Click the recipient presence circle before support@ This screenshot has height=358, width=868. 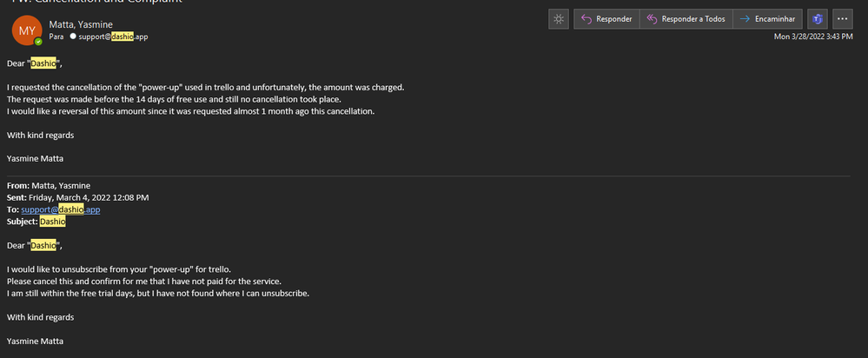tap(72, 36)
